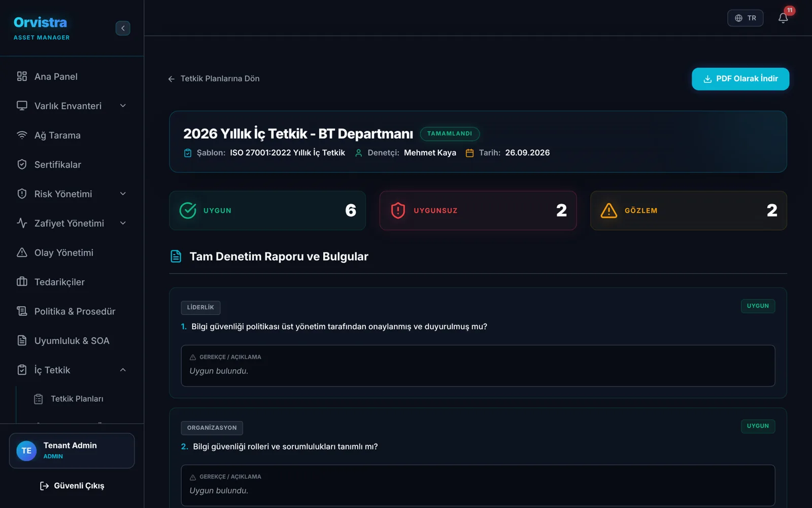Click the Politika & Prosedür scroll icon
Screen dimensions: 812x508
pos(22,311)
